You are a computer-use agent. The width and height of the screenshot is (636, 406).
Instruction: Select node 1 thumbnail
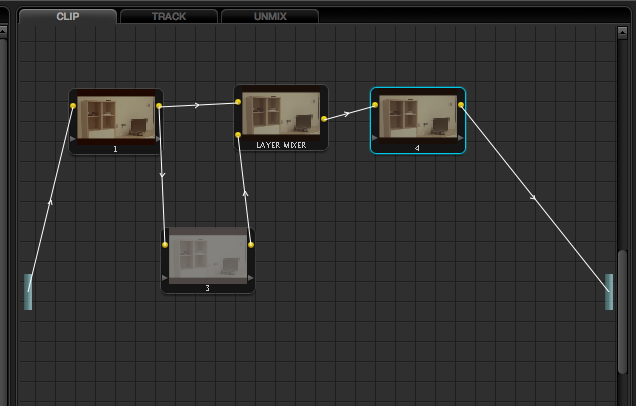116,117
